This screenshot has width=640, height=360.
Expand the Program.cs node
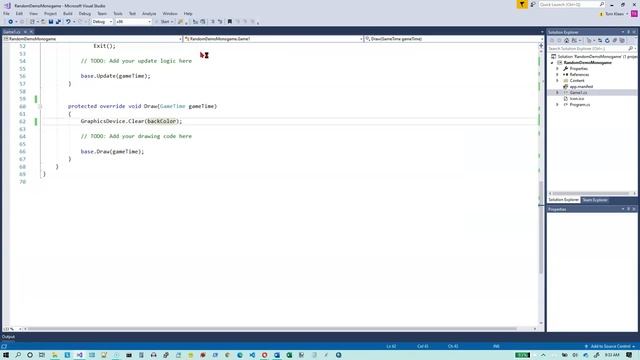coord(558,105)
